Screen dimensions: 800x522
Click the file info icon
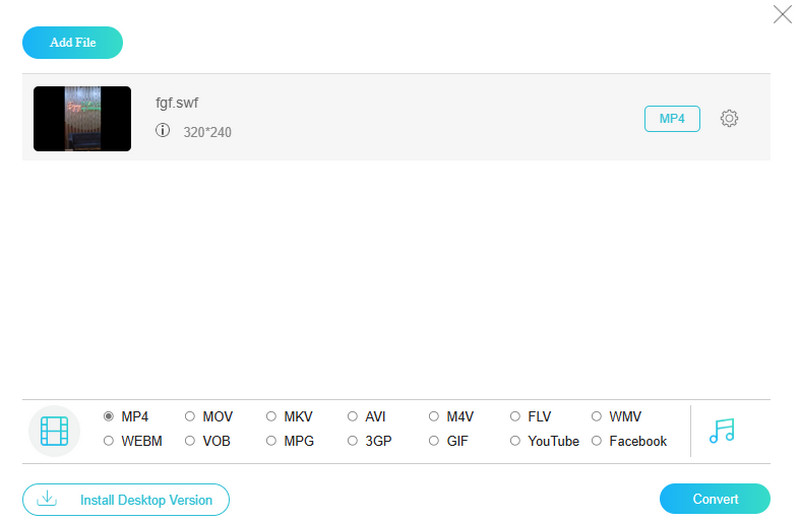(x=163, y=131)
